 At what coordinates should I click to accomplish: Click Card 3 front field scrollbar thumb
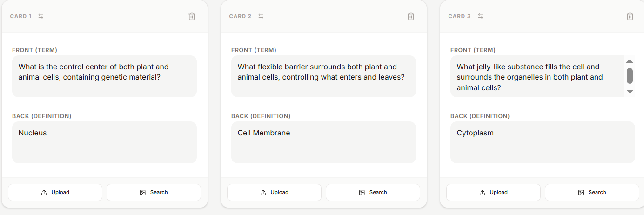(x=630, y=75)
